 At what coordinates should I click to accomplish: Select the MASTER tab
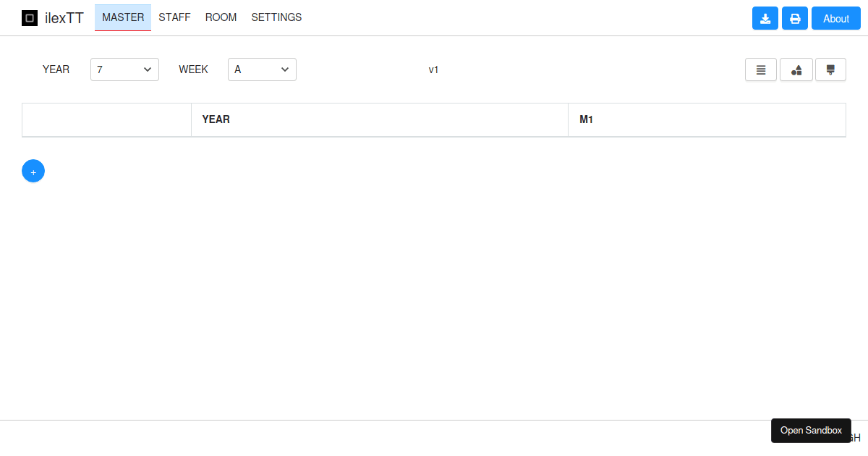point(122,17)
